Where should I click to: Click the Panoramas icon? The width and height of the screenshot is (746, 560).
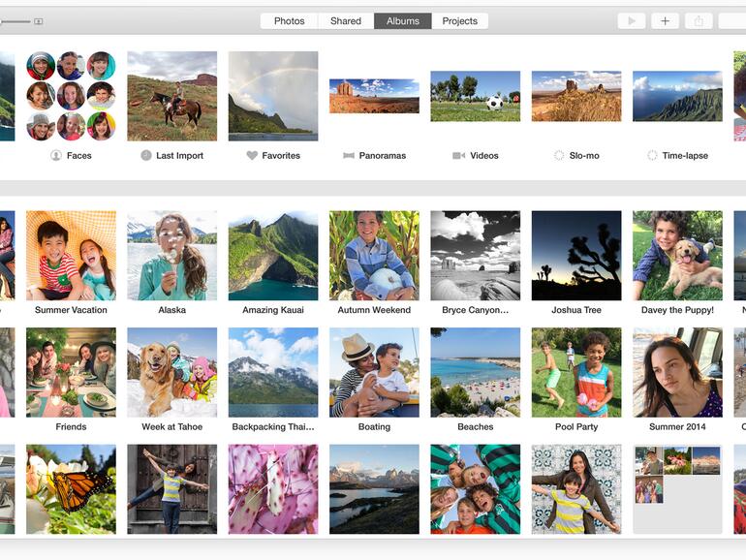point(349,156)
